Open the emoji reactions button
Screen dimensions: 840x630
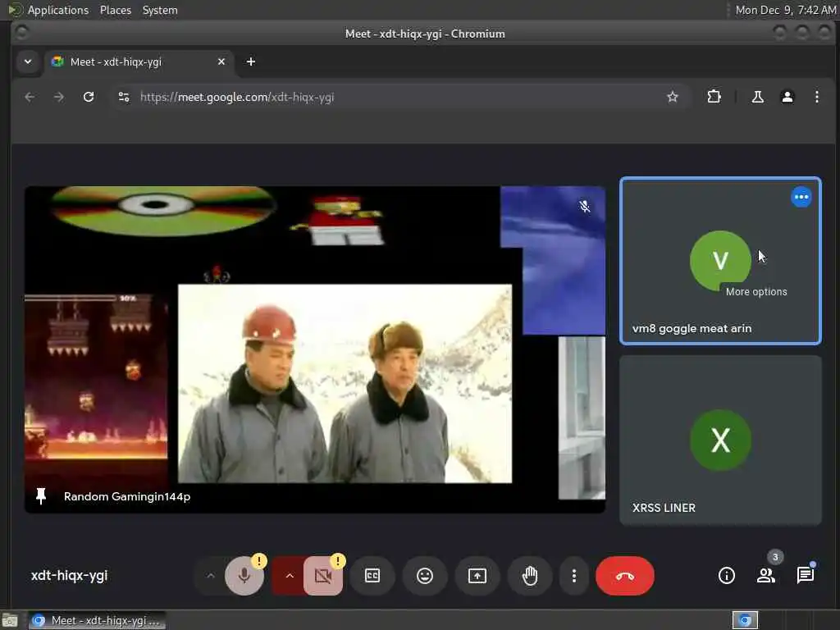point(425,576)
